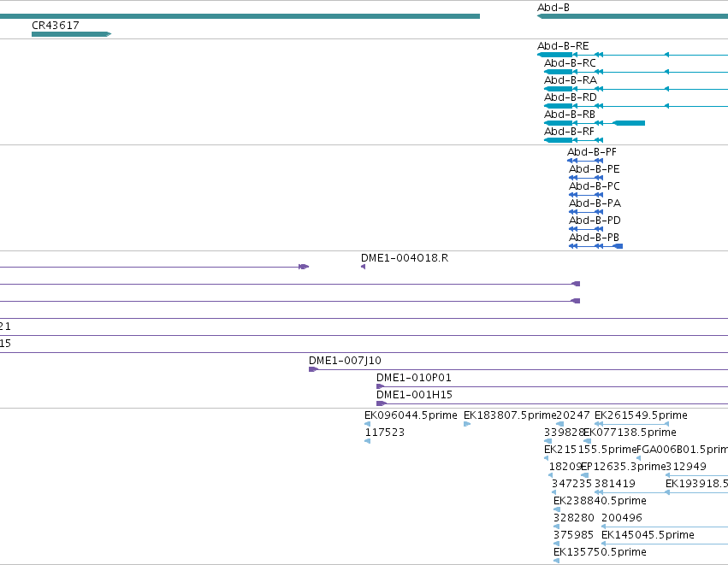
Task: Click the DME1-004018.R feature label
Action: tap(405, 258)
